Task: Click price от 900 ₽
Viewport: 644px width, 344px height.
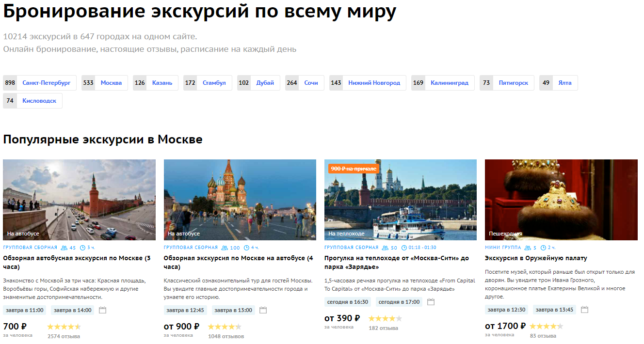Action: coord(182,327)
